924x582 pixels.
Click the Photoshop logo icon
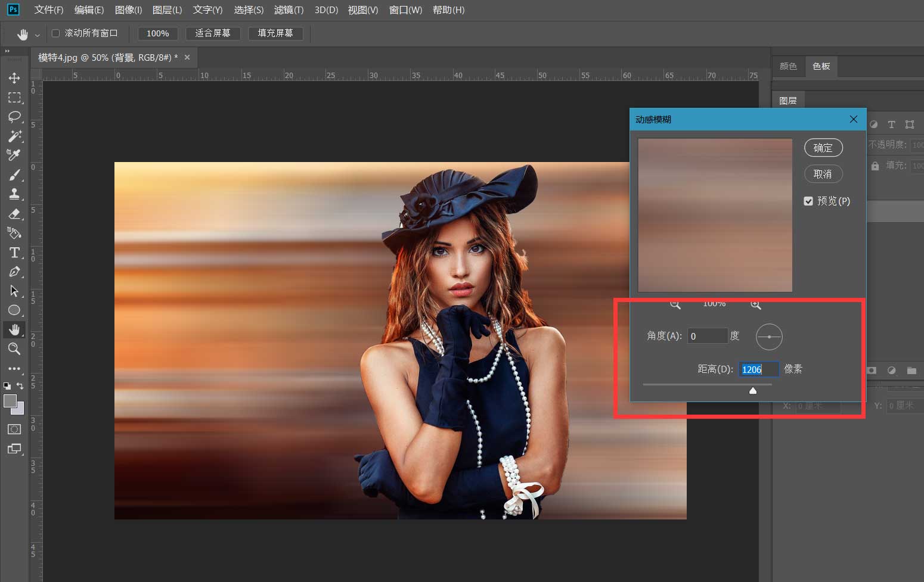tap(13, 10)
